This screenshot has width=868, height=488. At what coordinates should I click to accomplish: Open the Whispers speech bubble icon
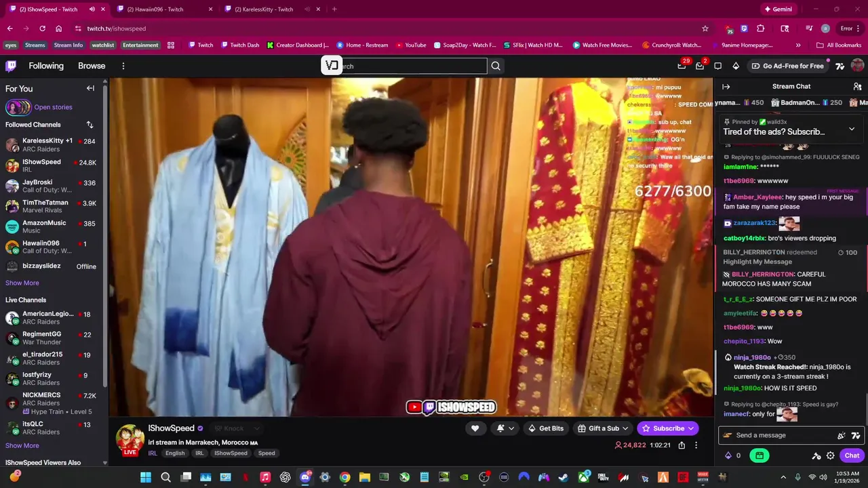pos(718,66)
